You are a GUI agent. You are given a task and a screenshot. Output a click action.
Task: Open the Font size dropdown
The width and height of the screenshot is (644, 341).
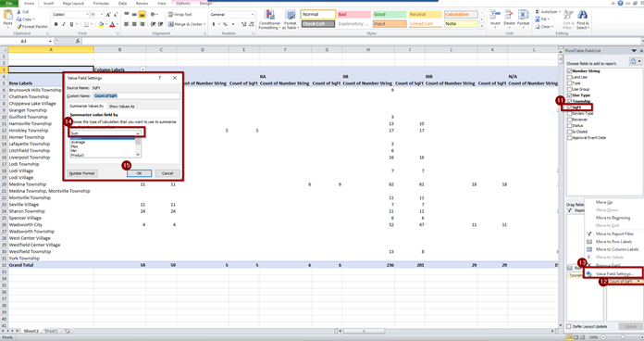102,15
